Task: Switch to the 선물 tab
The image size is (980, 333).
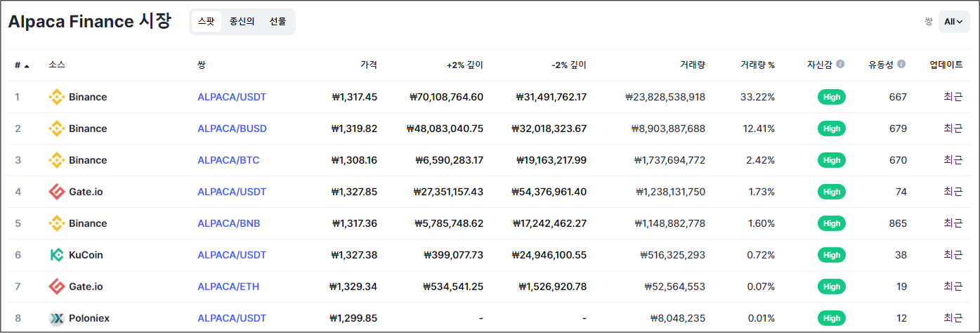Action: tap(277, 22)
